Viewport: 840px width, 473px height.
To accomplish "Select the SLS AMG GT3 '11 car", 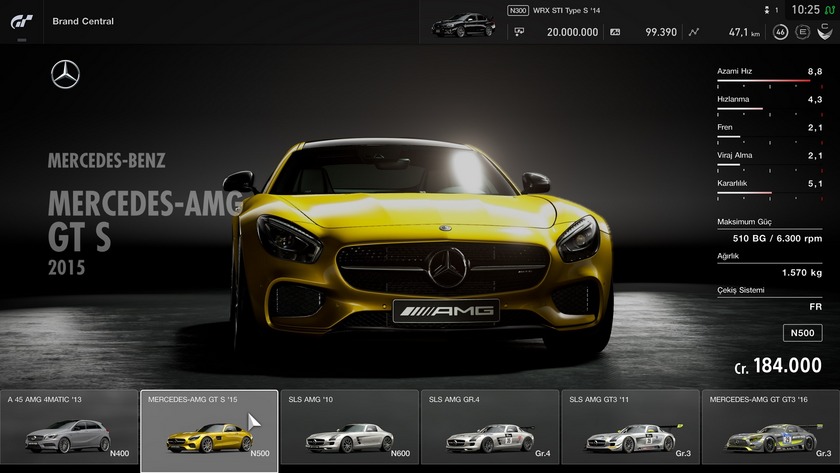I will [630, 430].
